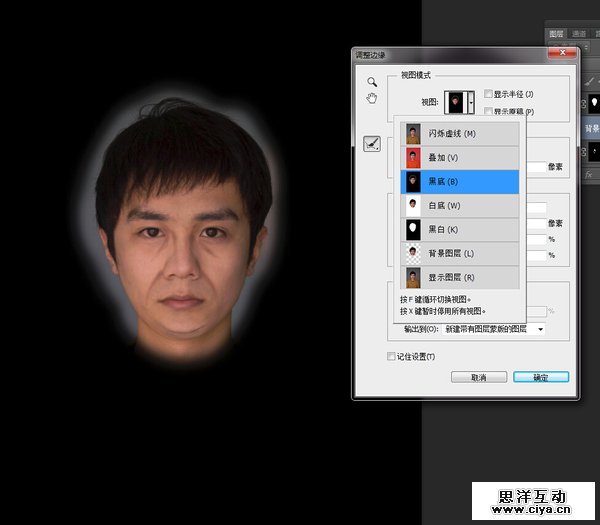Switch to the 图层 panel tab
The height and width of the screenshot is (525, 600).
(557, 32)
